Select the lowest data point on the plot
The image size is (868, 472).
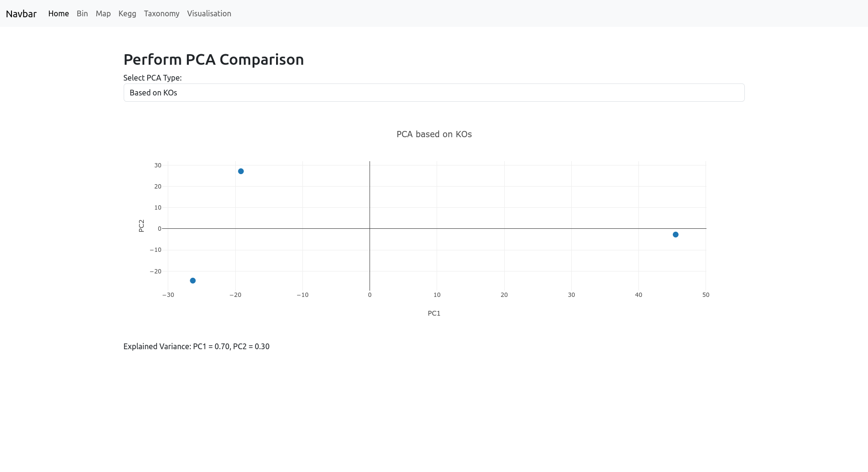[x=193, y=281]
